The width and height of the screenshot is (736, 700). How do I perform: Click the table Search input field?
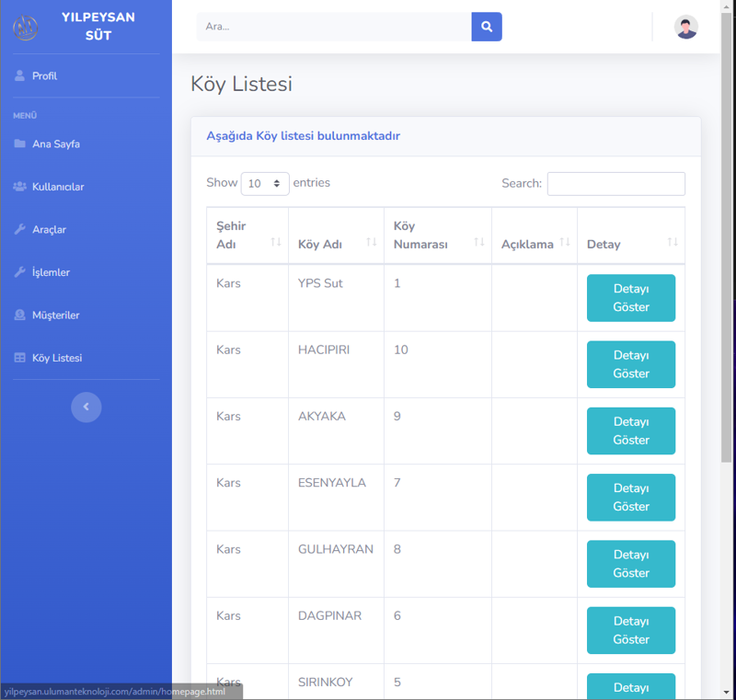[615, 184]
